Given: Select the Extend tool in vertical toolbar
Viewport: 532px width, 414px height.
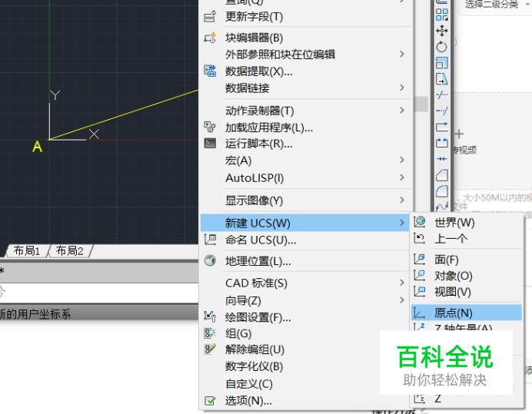Looking at the screenshot, I should click(x=442, y=111).
